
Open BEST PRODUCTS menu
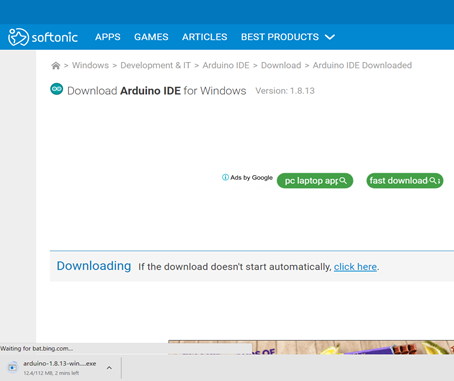pyautogui.click(x=280, y=37)
